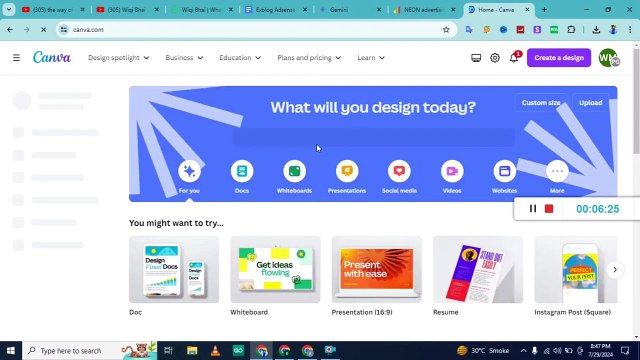
Task: Open the 30°C Smoke weather widget
Action: (483, 351)
